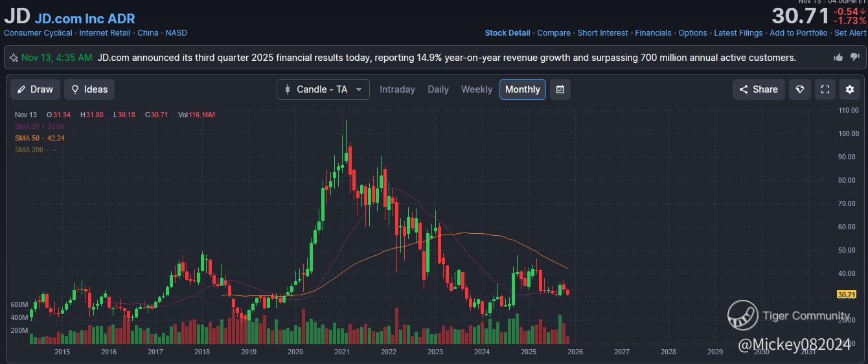Click the thumbs up icon on news

coord(838,58)
